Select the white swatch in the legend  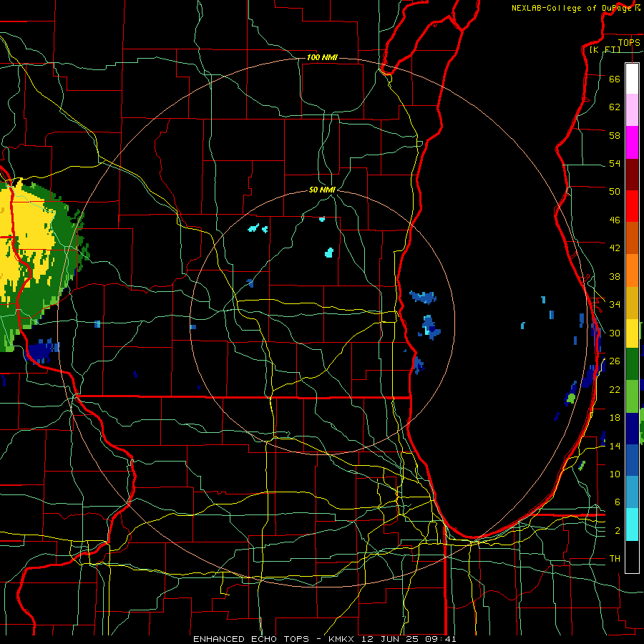click(x=632, y=79)
